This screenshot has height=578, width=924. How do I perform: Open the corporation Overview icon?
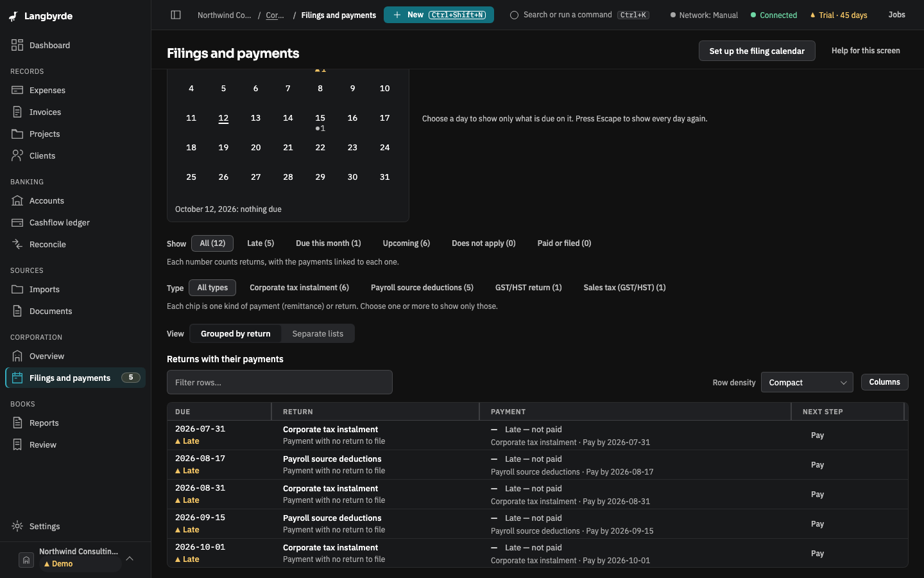point(17,356)
